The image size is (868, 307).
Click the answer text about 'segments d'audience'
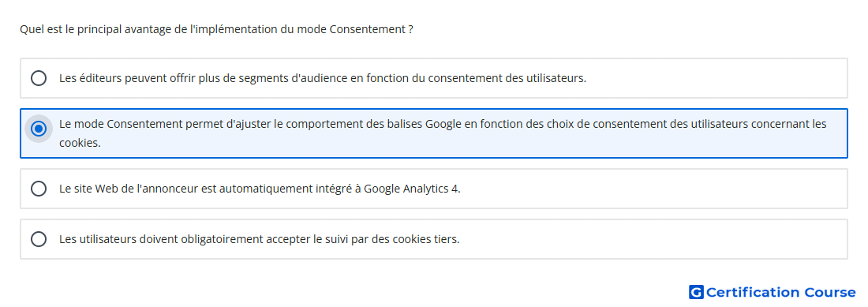pyautogui.click(x=323, y=78)
